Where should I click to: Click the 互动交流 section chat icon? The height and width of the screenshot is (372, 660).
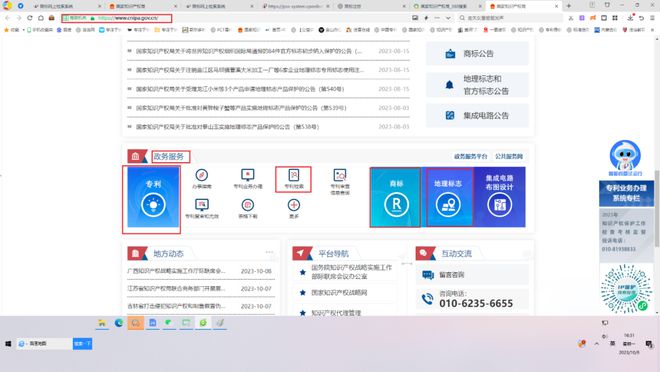tap(423, 253)
